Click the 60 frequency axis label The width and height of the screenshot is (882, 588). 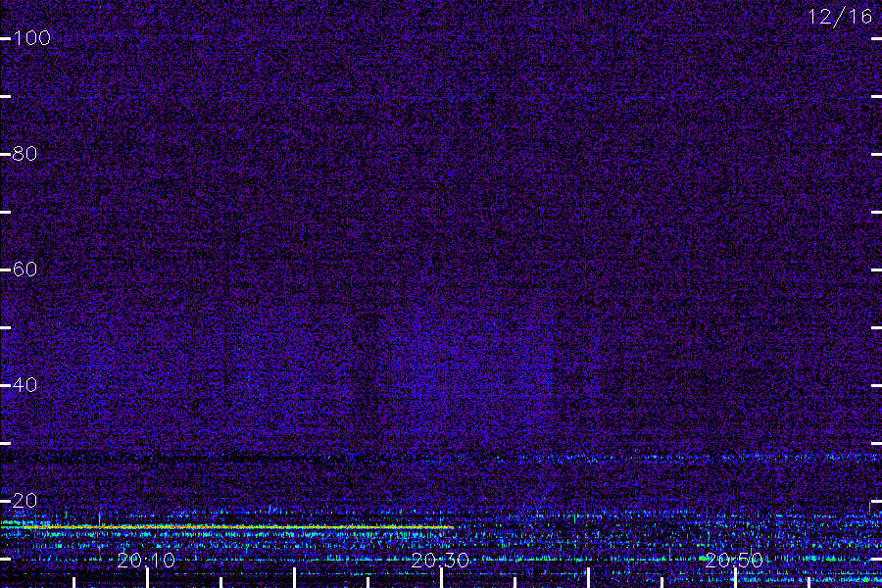[24, 269]
